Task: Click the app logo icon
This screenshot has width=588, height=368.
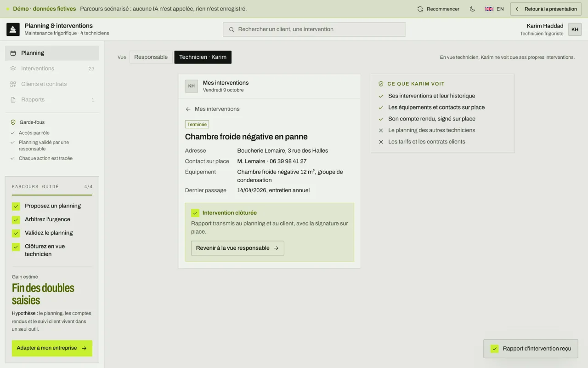Action: 13,29
